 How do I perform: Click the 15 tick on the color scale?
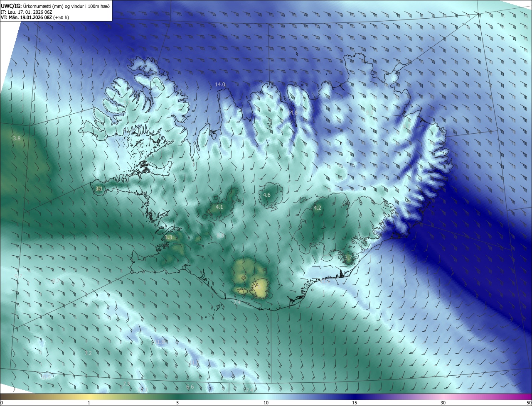(x=355, y=403)
